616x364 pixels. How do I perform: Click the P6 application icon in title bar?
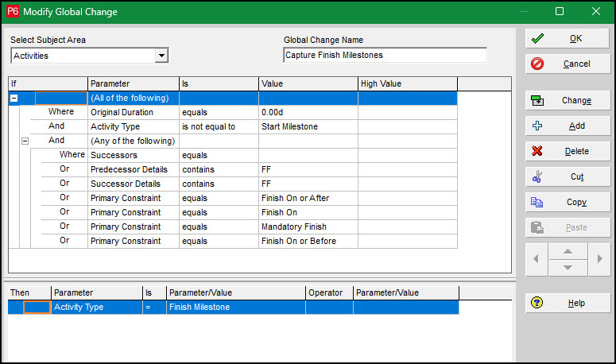pos(13,11)
